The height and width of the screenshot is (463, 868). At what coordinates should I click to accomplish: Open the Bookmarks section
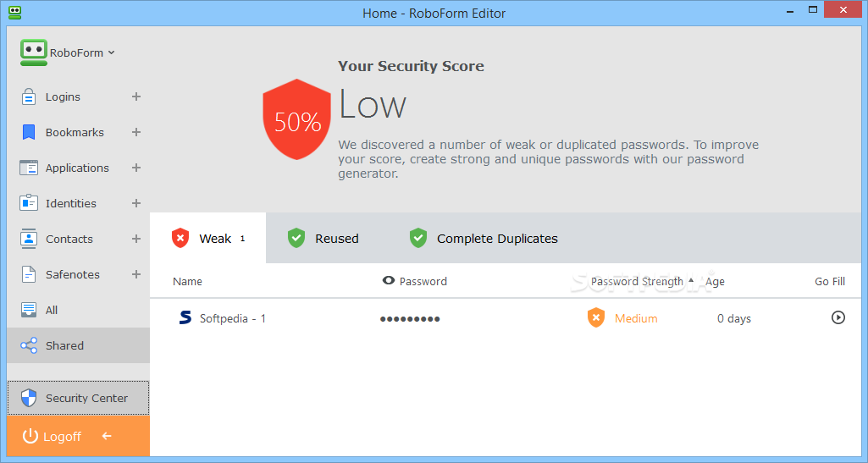pyautogui.click(x=75, y=132)
